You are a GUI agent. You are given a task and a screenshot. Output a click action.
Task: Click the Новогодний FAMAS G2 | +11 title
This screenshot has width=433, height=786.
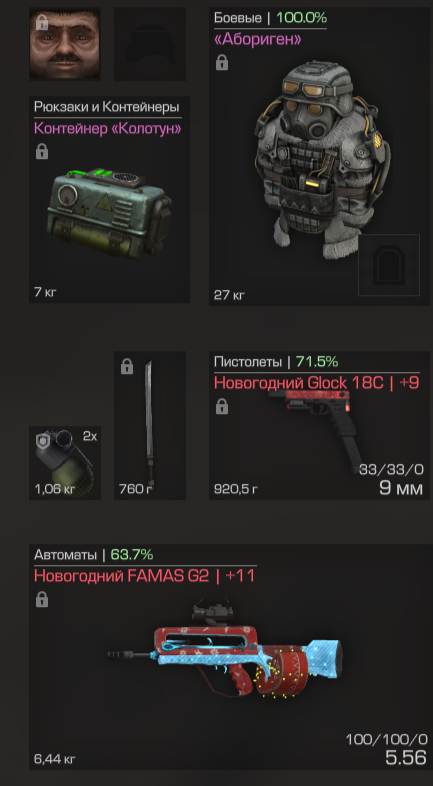pos(144,576)
